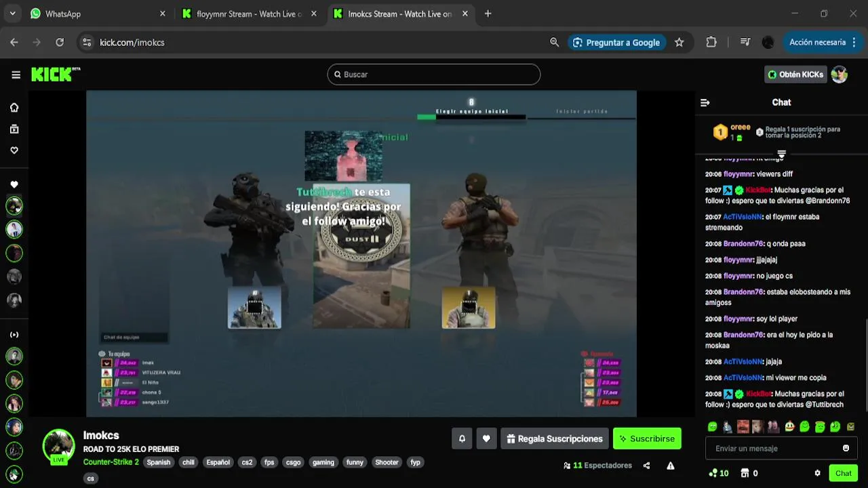Image resolution: width=868 pixels, height=488 pixels.
Task: Click the KICK logo
Action: pos(56,74)
